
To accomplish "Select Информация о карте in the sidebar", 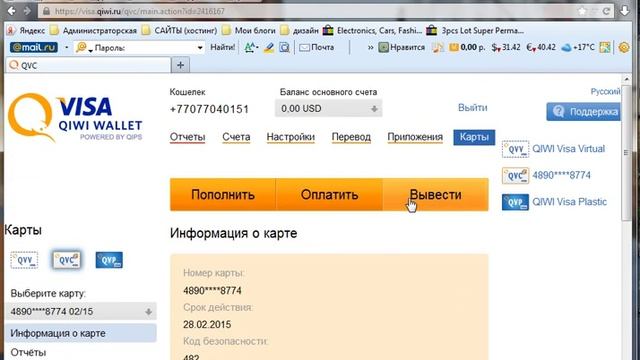I will coord(81,333).
